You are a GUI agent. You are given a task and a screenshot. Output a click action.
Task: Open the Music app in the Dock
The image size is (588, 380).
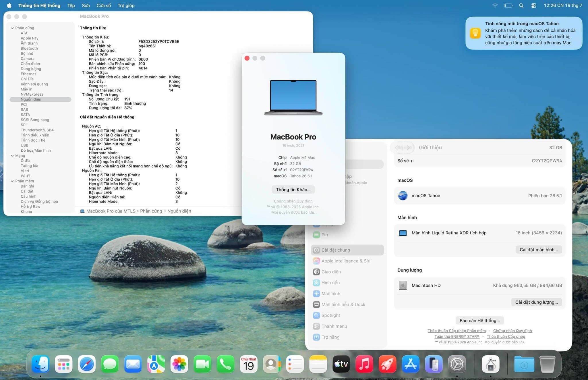pos(364,364)
